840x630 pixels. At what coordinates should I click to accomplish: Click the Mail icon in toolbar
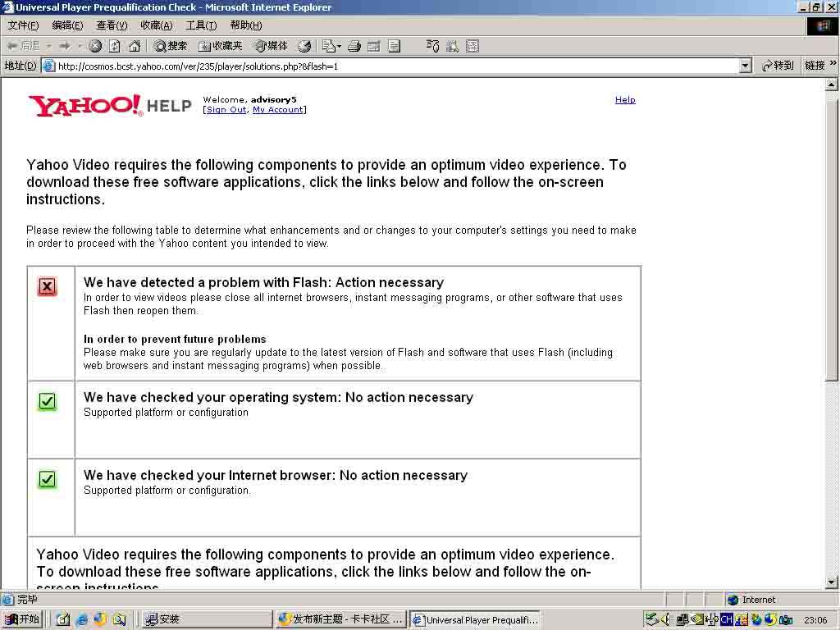pyautogui.click(x=328, y=46)
